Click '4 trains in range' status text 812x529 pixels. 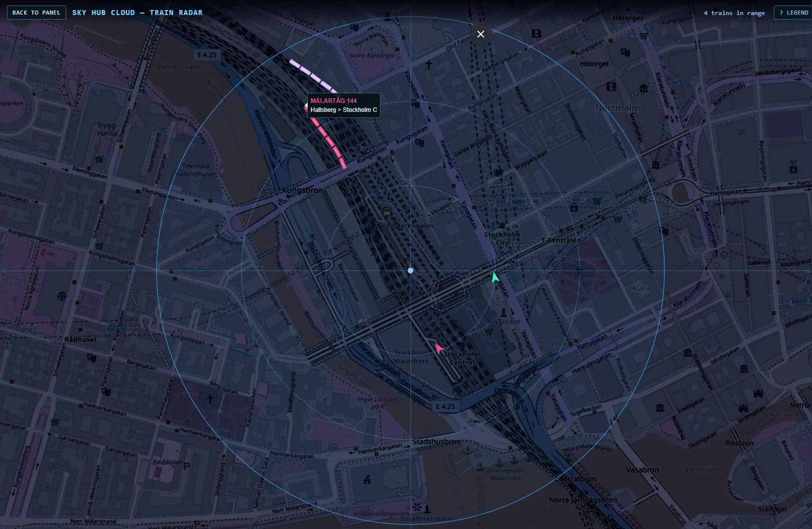(734, 13)
